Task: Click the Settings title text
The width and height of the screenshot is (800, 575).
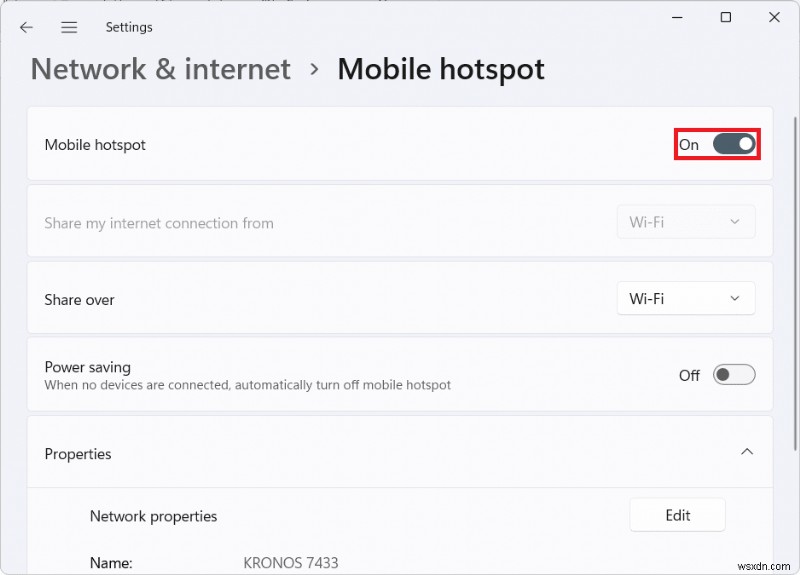Action: [131, 27]
